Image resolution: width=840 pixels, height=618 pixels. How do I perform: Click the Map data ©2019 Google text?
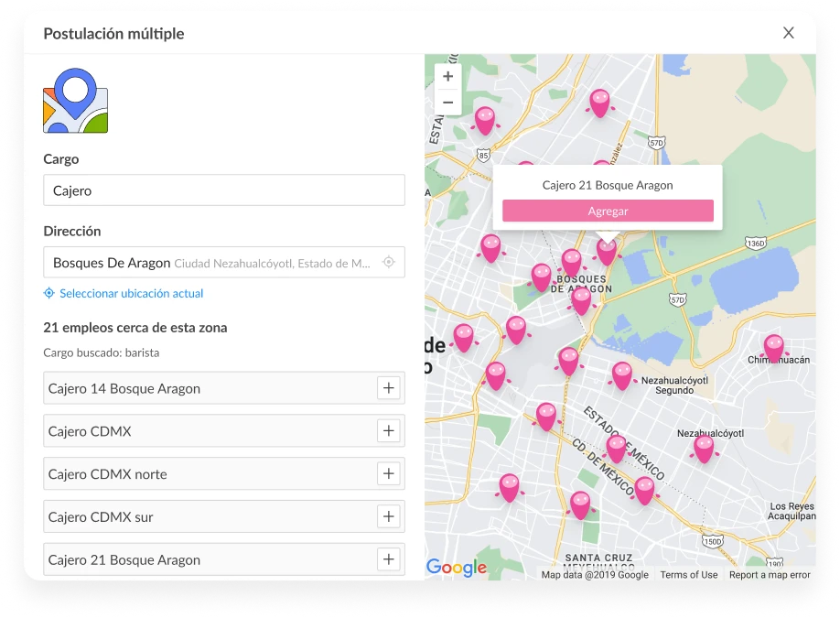pyautogui.click(x=595, y=575)
